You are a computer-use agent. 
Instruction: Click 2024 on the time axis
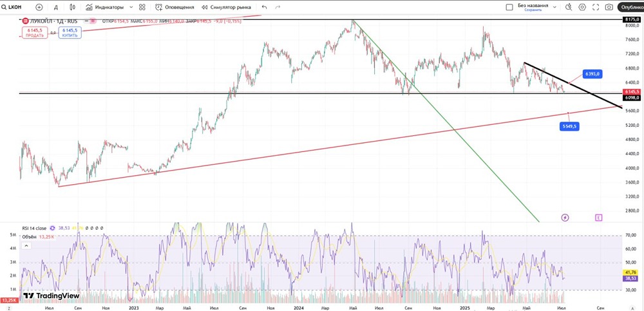(x=298, y=307)
